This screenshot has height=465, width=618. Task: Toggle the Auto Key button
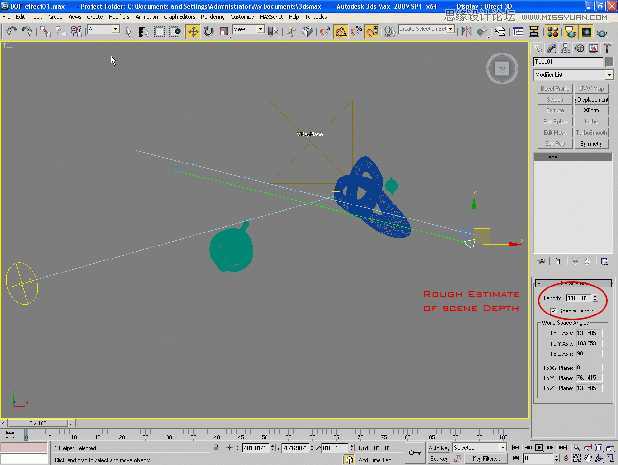point(439,448)
